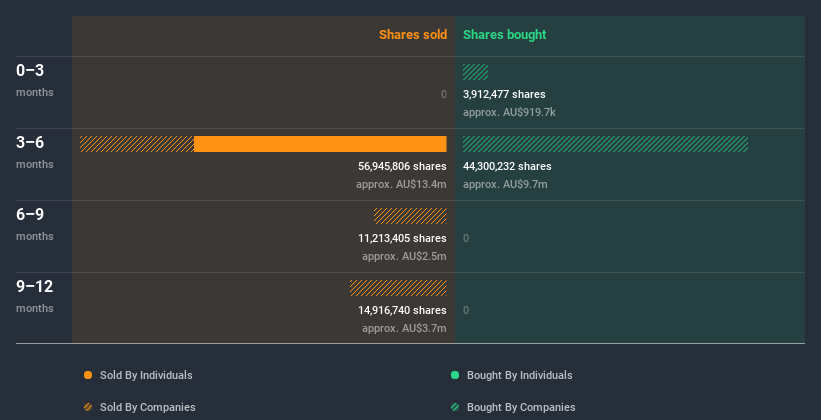
Task: Click the zero bought value in 9–12 months
Action: coord(466,310)
